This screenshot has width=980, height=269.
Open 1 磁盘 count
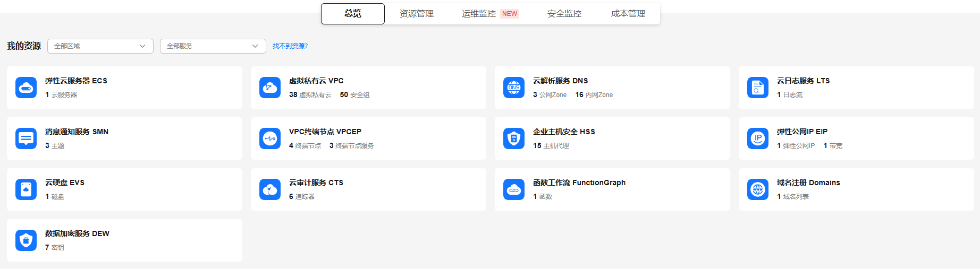click(55, 197)
